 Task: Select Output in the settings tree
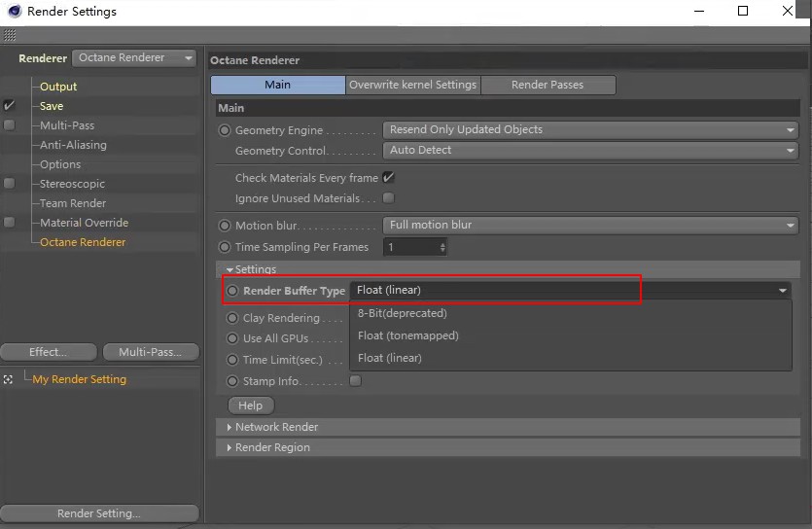pos(58,87)
